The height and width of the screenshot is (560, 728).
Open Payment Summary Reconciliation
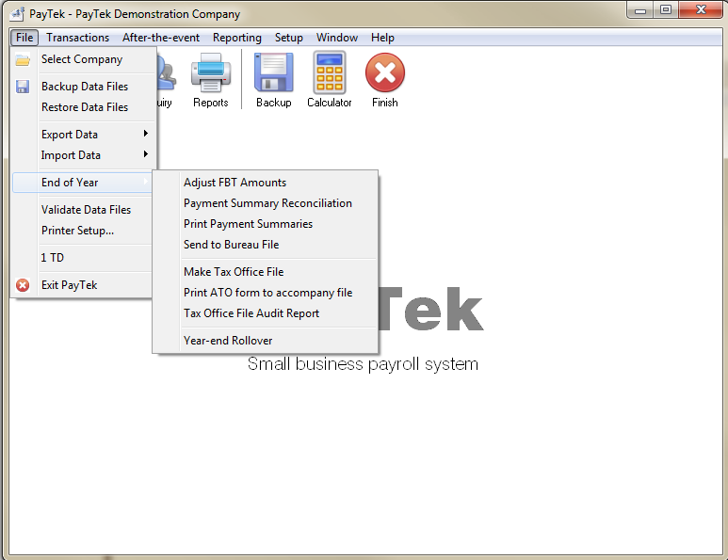tap(265, 203)
